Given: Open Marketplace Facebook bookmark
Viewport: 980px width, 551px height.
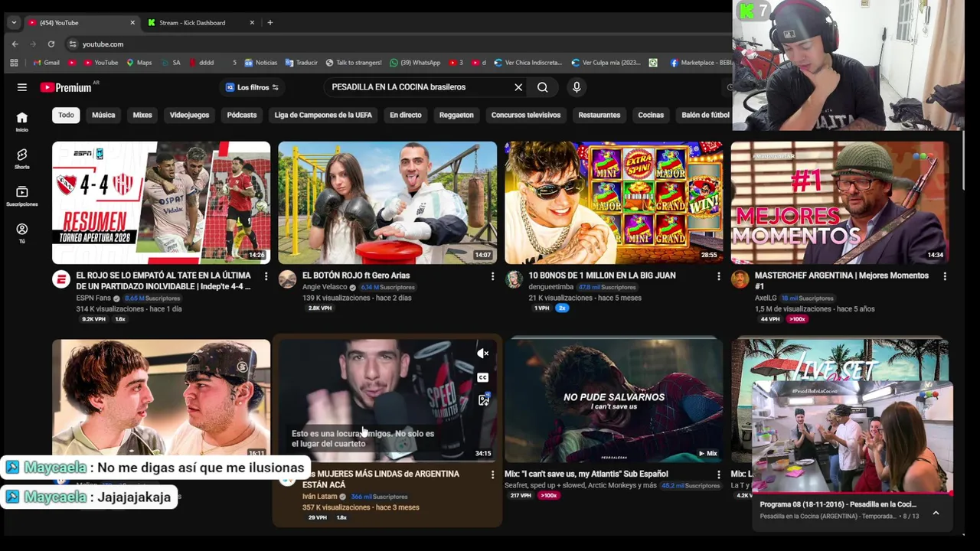Looking at the screenshot, I should click(x=701, y=63).
